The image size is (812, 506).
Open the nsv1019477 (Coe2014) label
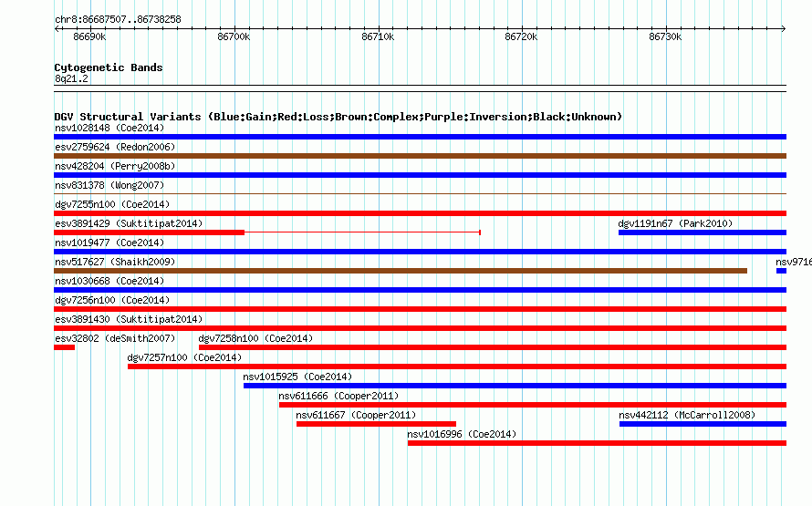pyautogui.click(x=109, y=243)
